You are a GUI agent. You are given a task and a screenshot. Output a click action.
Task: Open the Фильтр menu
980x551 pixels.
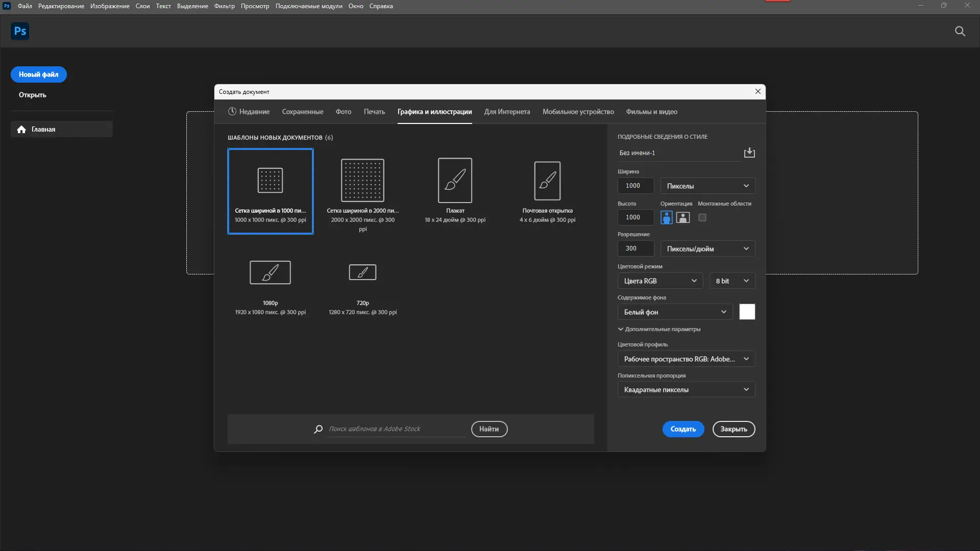click(224, 6)
